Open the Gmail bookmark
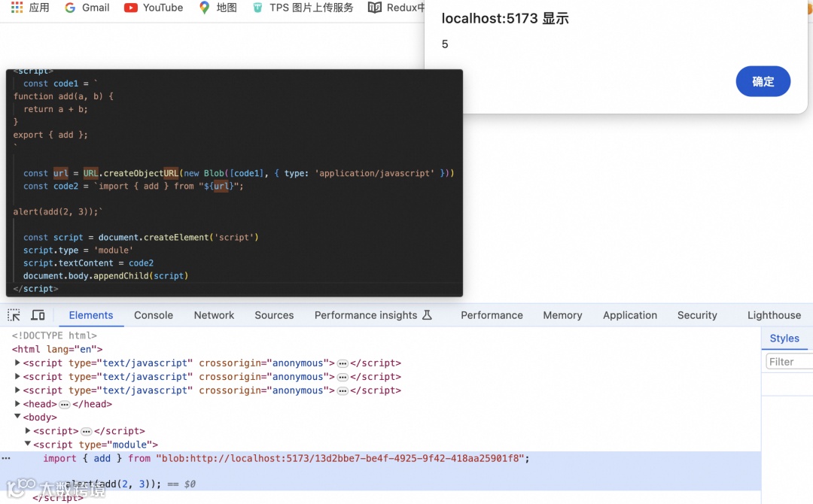813x504 pixels. pyautogui.click(x=87, y=8)
